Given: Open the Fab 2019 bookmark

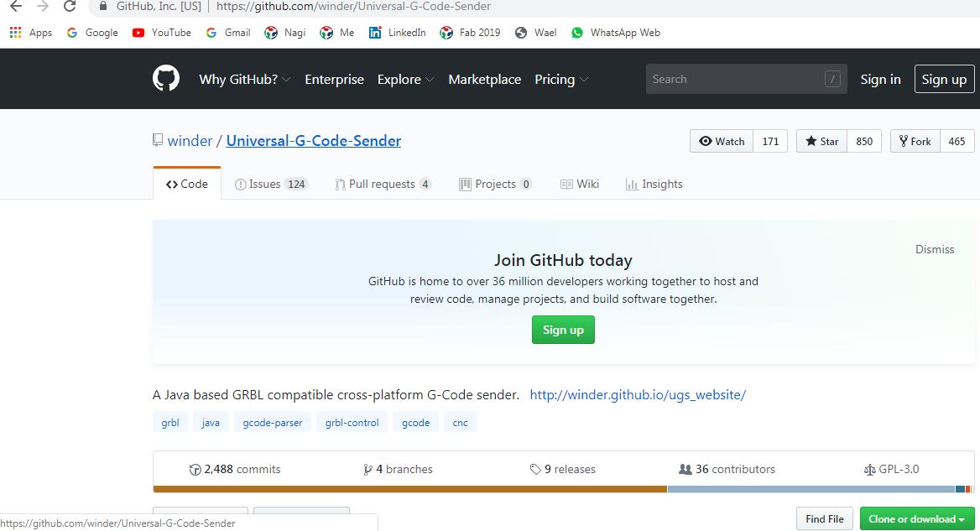Looking at the screenshot, I should (469, 33).
